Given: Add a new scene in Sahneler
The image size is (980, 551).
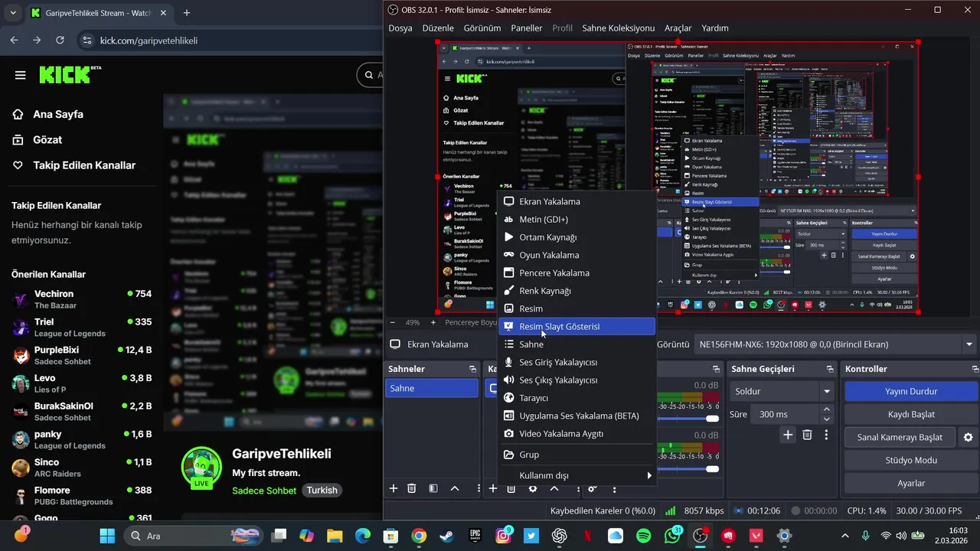Looking at the screenshot, I should [x=394, y=488].
